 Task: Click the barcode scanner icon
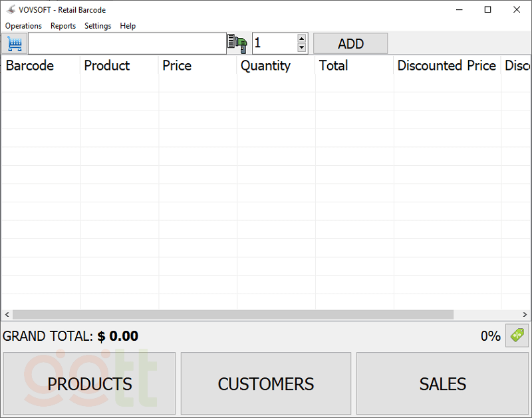point(237,44)
